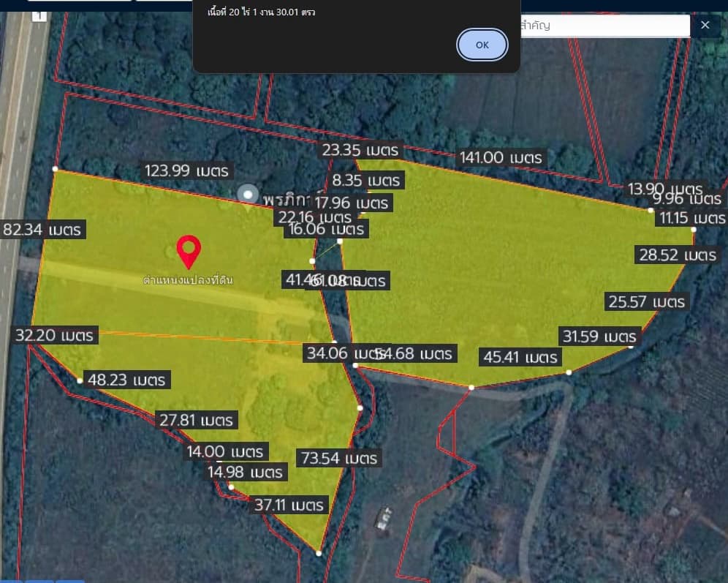Click the ตำแหน่งแปลงที่ดิน pin label
728x583 pixels.
pos(188,280)
